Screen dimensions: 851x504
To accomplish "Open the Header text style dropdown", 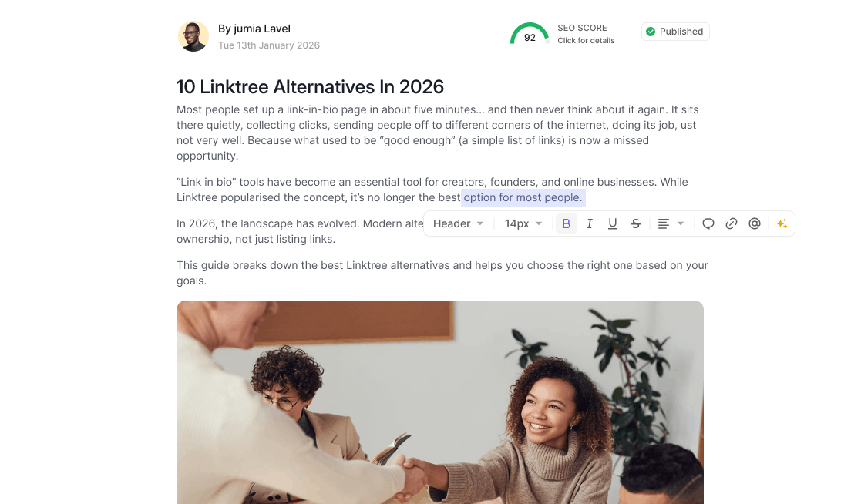I will coord(458,223).
